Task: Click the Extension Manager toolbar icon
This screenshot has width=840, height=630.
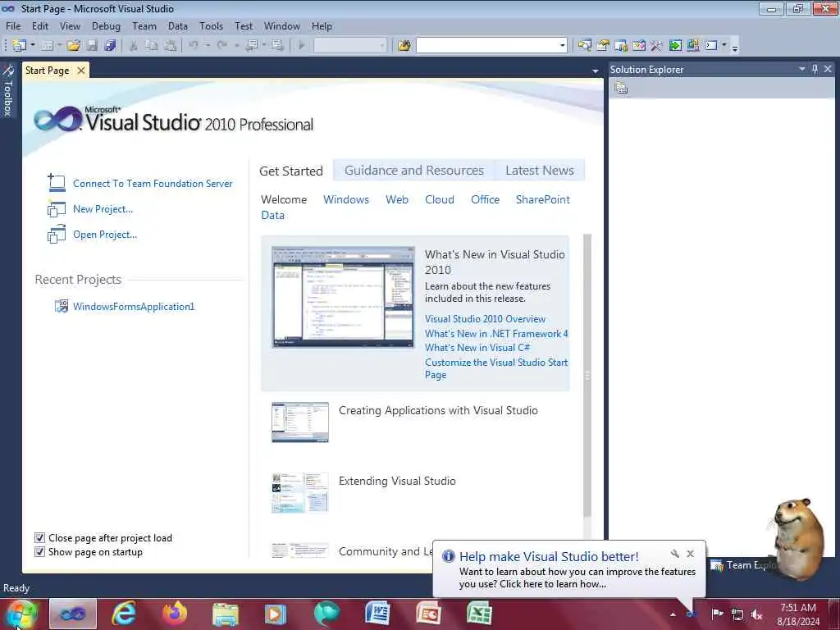Action: pos(692,46)
